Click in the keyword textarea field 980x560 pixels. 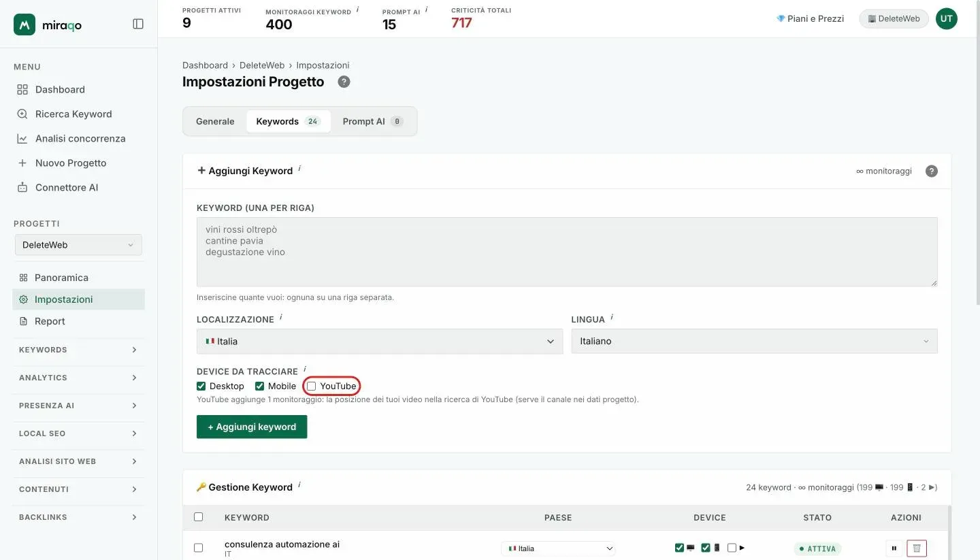(x=567, y=252)
